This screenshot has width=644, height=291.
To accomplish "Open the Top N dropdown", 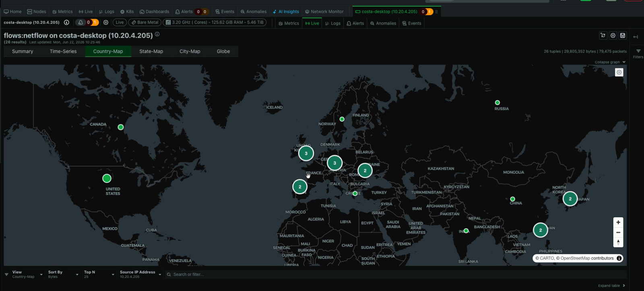I will (99, 274).
